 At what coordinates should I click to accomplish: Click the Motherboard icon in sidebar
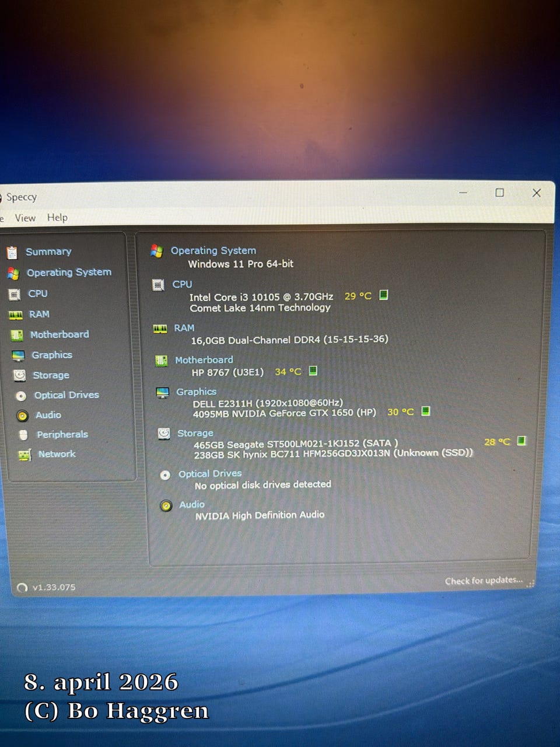point(17,335)
